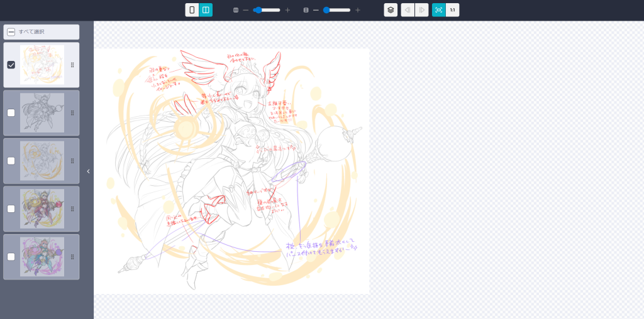Collapse the thumbnail sidebar with chevron

click(88, 171)
